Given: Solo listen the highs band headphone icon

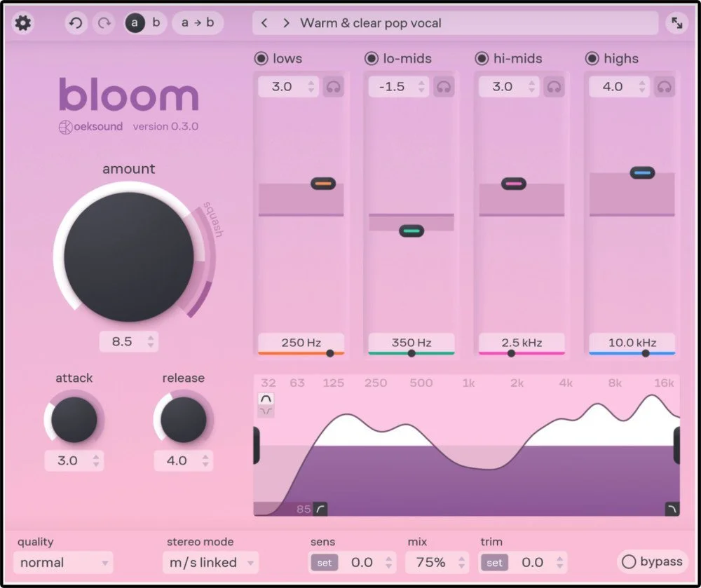Looking at the screenshot, I should click(x=665, y=86).
